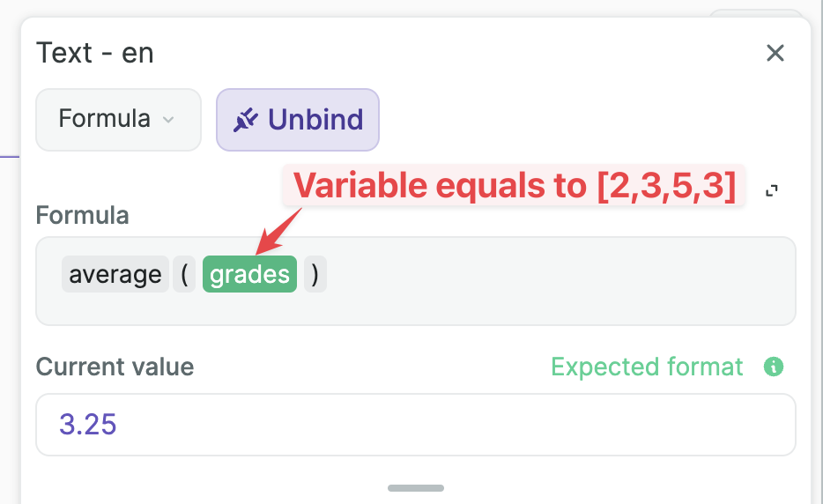Click the green info icon

(x=775, y=367)
